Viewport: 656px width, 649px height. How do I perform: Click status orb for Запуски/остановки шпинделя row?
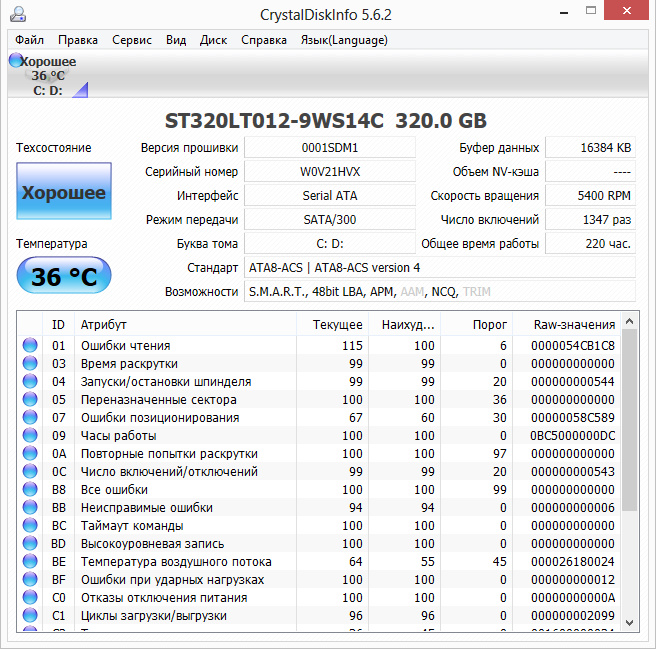tap(30, 381)
